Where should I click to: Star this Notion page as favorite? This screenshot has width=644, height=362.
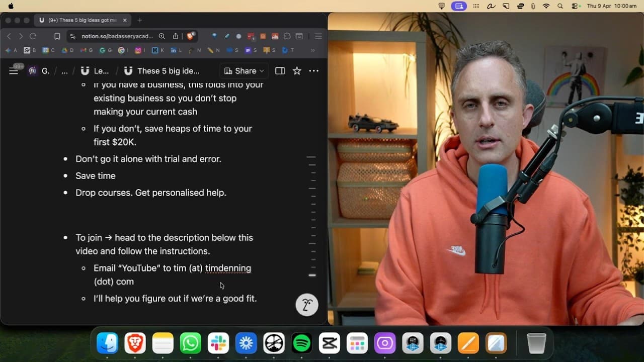(297, 71)
